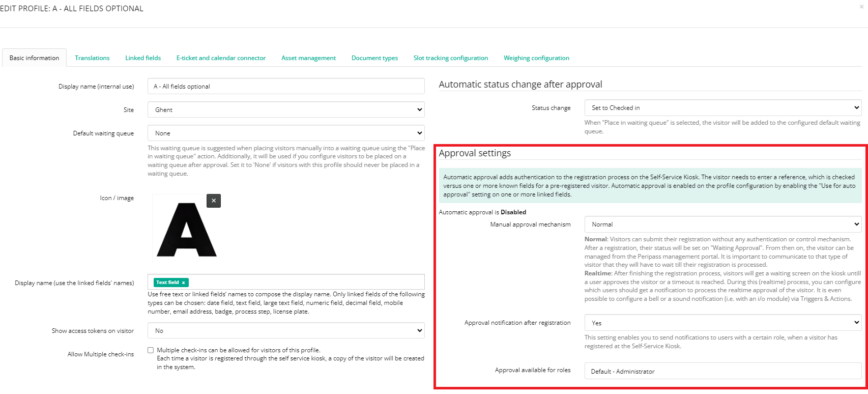Click the linked fields display name input
The height and width of the screenshot is (394, 868).
286,282
